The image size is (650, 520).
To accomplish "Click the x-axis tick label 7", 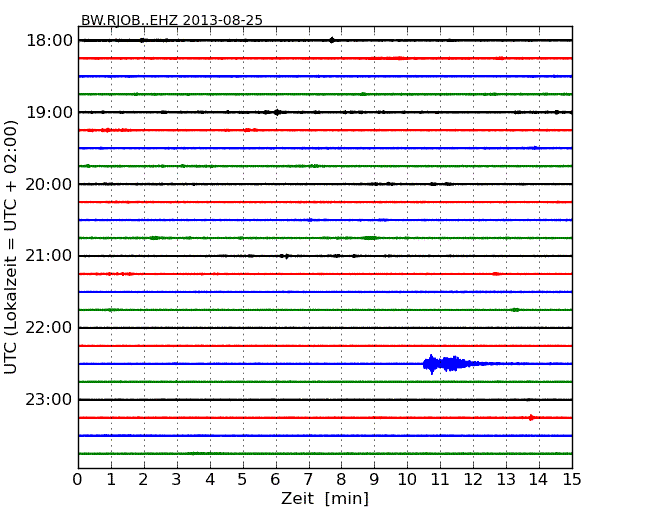I will coord(308,480).
